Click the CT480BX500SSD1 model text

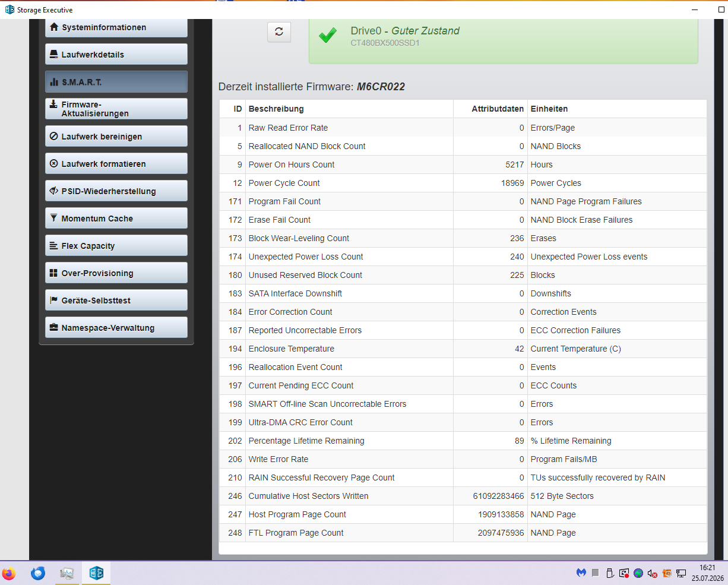tap(385, 43)
